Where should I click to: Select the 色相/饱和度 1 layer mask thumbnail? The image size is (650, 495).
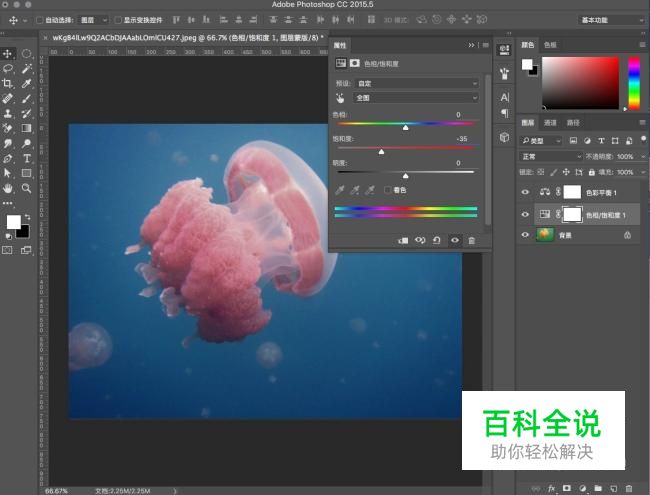[x=572, y=214]
